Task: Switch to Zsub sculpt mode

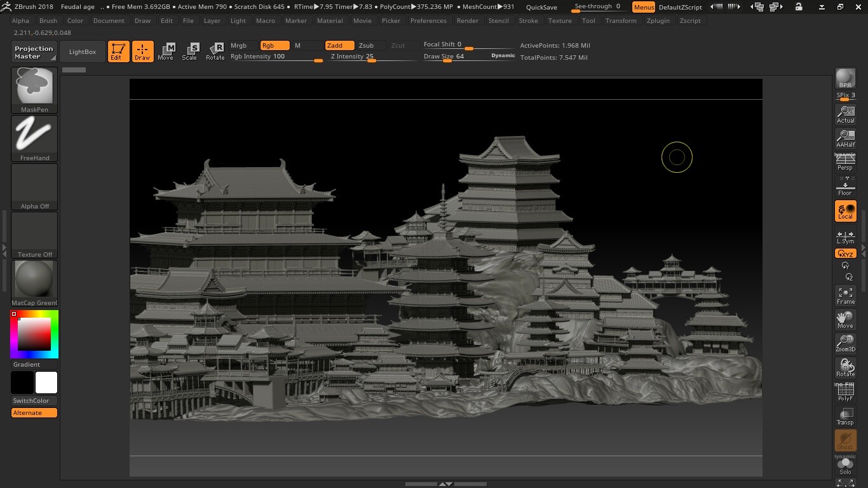Action: tap(371, 46)
